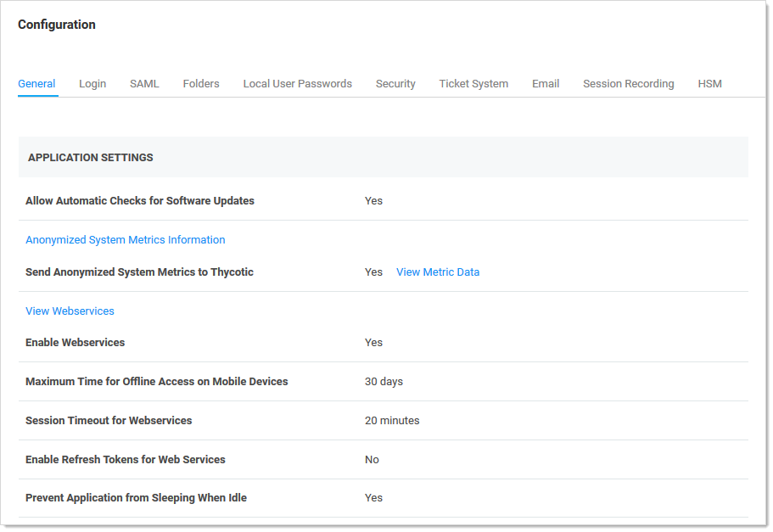The image size is (773, 532).
Task: Click the Session Timeout for Webservices value
Action: coord(392,420)
